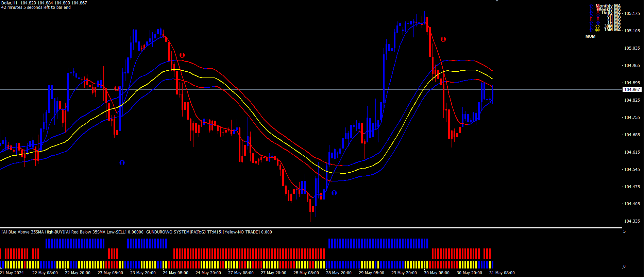Click the '31 May 08:00' time axis label
Viewport: 644px width, 278px height.
point(502,273)
